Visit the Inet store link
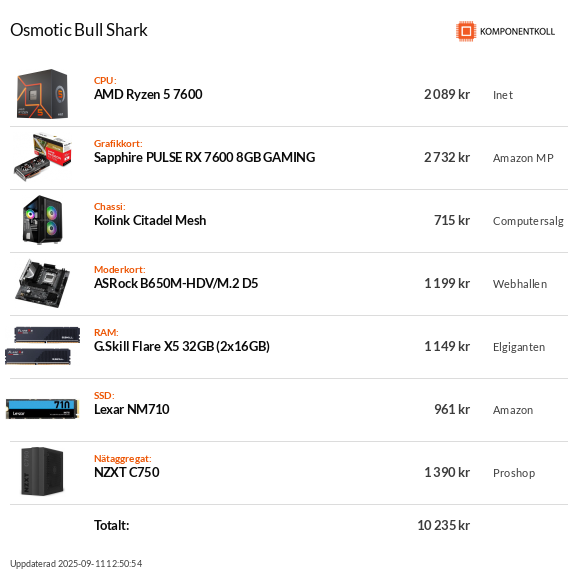 pos(503,95)
